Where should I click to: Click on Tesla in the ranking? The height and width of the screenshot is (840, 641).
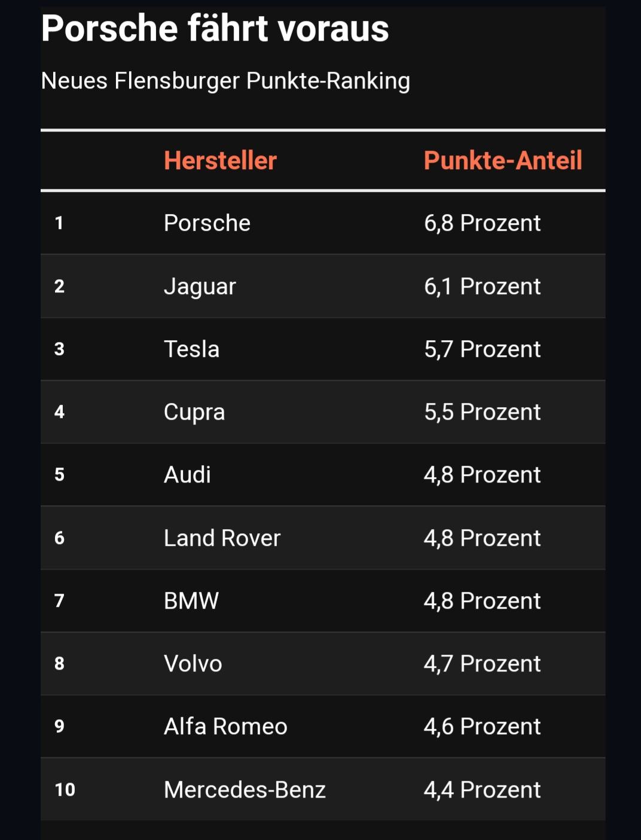click(191, 349)
